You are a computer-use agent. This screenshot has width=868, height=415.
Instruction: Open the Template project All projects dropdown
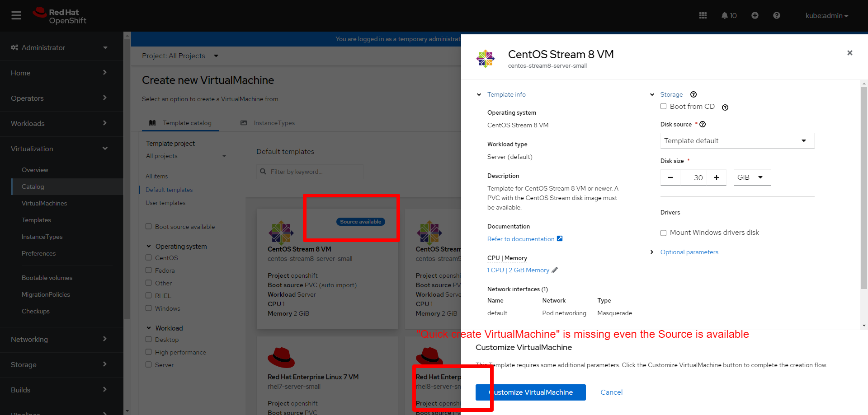(186, 156)
